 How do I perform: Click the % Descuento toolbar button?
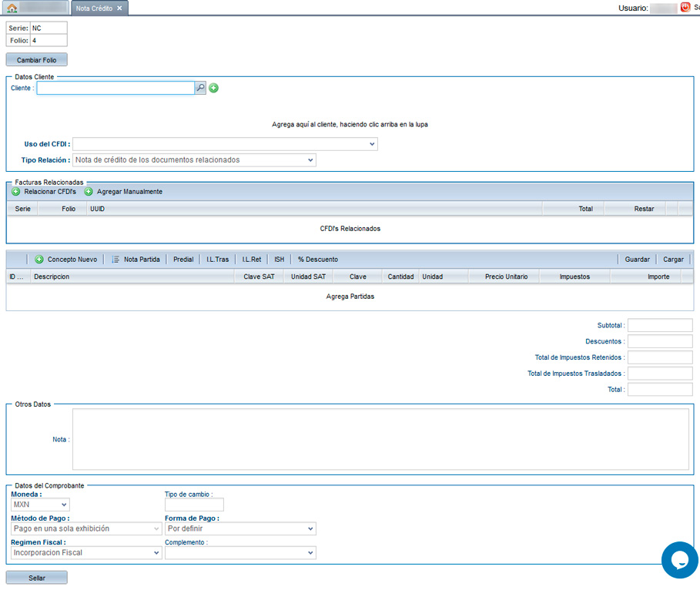[x=317, y=260]
